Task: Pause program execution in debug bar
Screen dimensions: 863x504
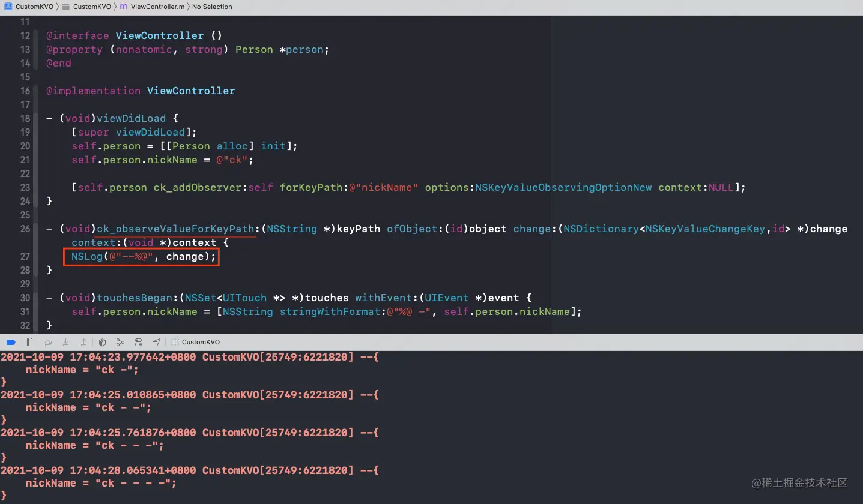Action: (x=29, y=342)
